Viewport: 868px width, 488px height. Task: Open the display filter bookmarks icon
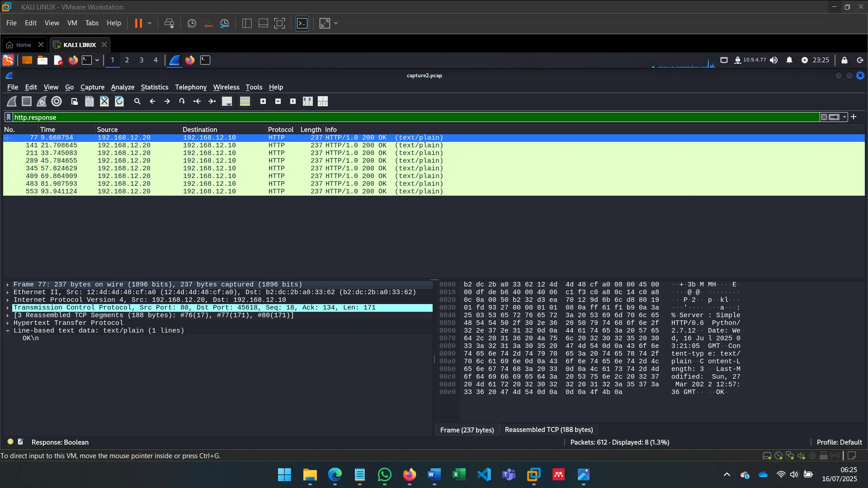[x=9, y=117]
